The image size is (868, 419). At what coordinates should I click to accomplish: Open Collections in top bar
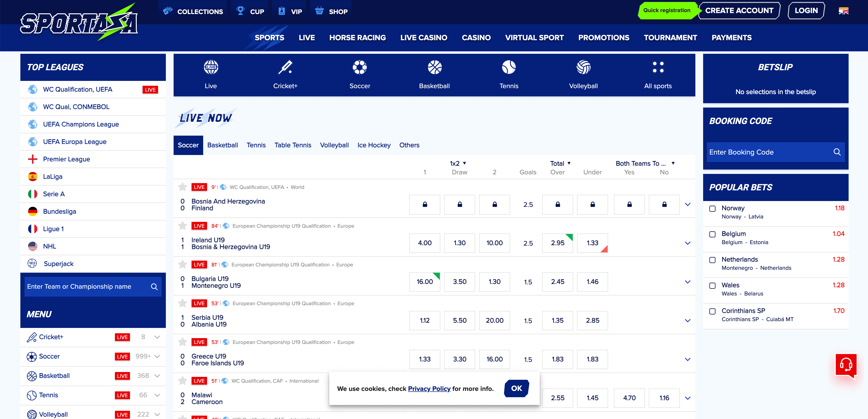tap(193, 11)
